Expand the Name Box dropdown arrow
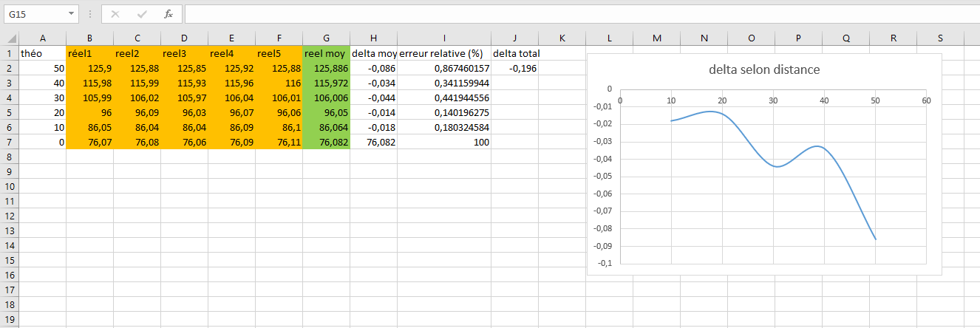Viewport: 980px width, 328px height. 71,14
